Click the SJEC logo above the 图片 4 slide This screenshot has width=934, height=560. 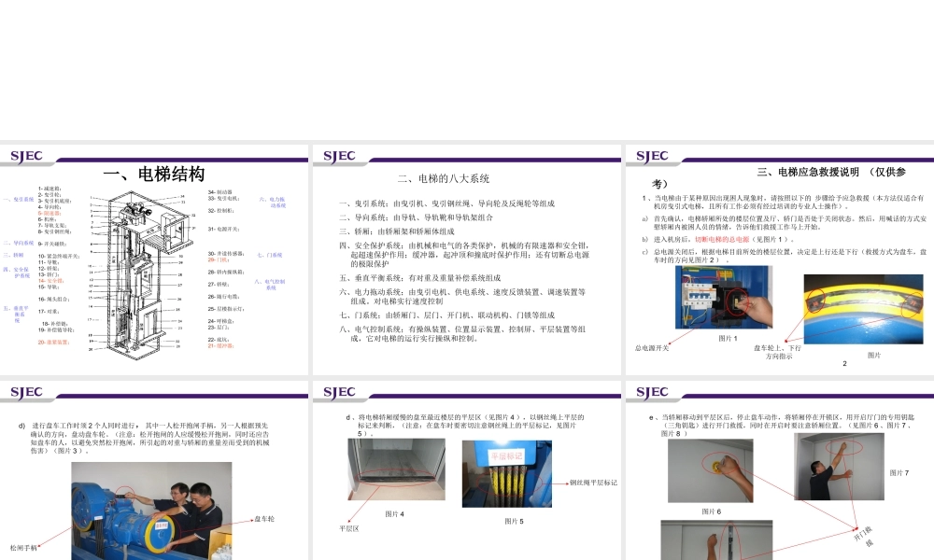pyautogui.click(x=340, y=392)
